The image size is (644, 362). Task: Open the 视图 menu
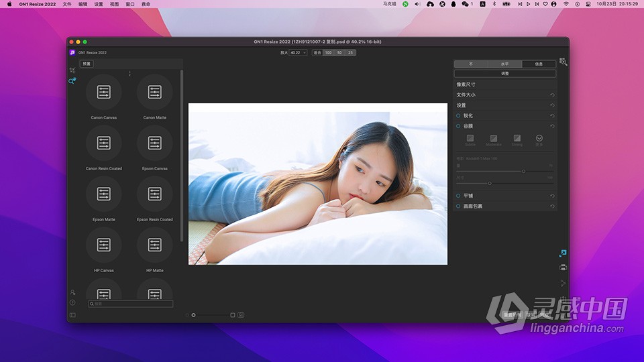coord(115,4)
